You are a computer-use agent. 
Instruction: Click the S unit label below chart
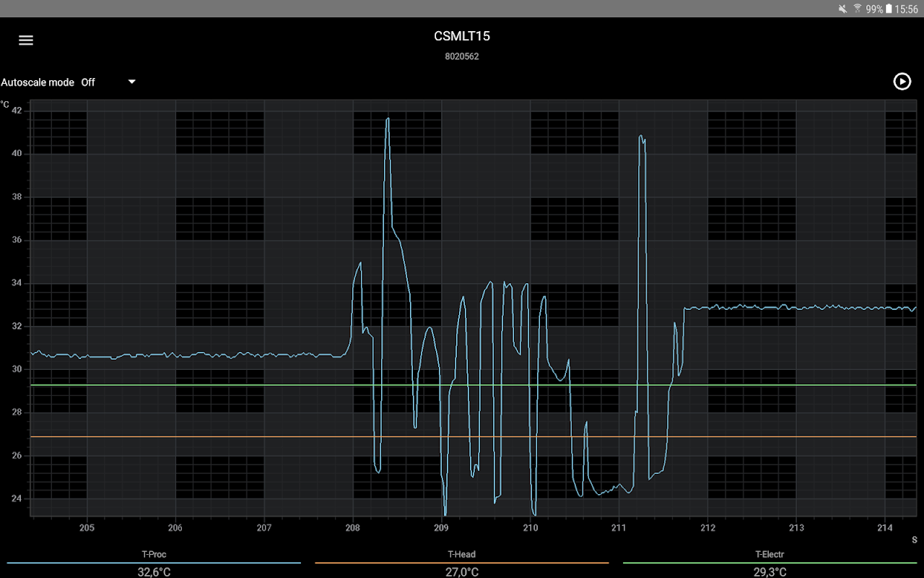click(914, 540)
